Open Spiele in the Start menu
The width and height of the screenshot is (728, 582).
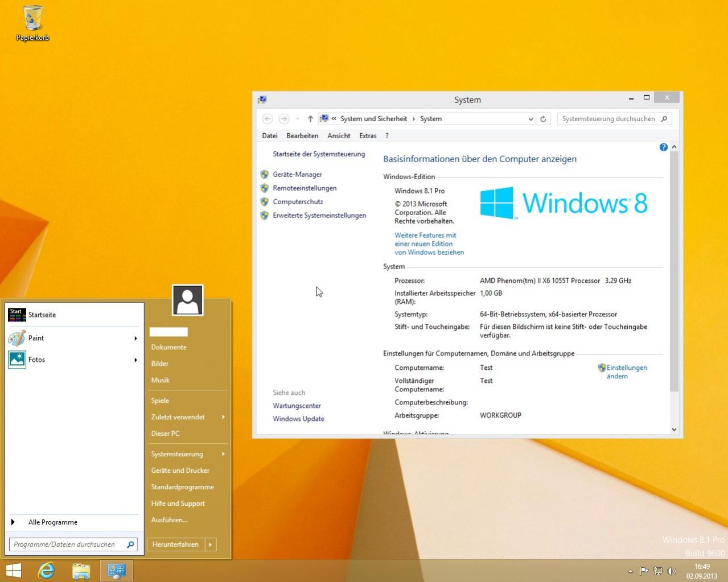click(x=160, y=401)
